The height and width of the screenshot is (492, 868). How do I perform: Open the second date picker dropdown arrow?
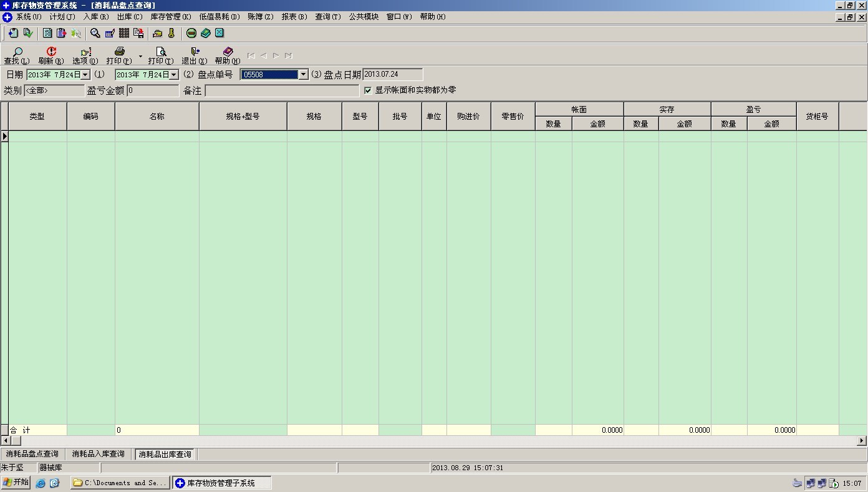pyautogui.click(x=174, y=75)
